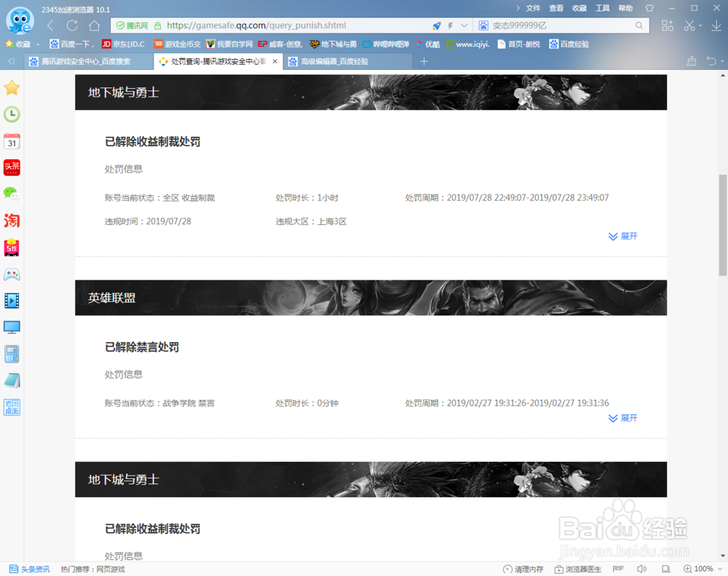This screenshot has height=576, width=728.
Task: Open the Toutiao headlines sidebar icon
Action: (12, 167)
